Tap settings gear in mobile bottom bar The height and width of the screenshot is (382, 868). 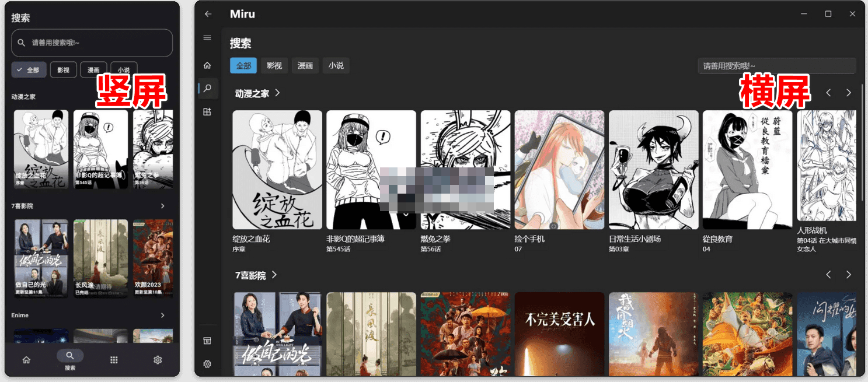158,360
